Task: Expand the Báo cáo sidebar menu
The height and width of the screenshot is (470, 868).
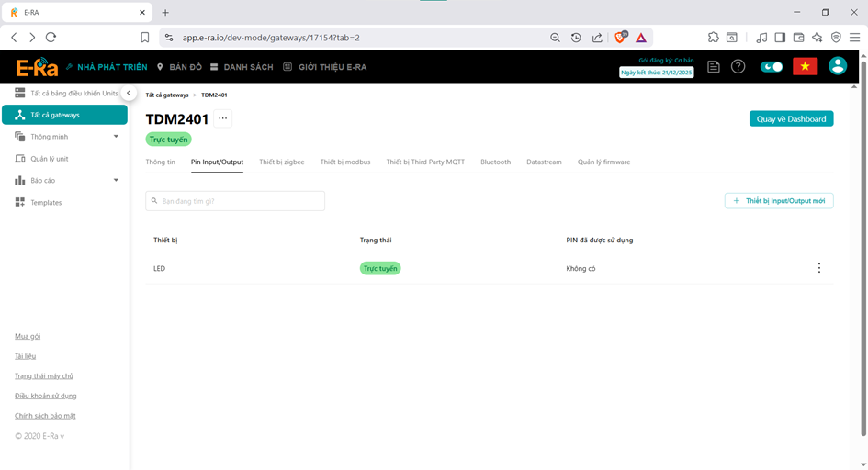Action: click(116, 181)
